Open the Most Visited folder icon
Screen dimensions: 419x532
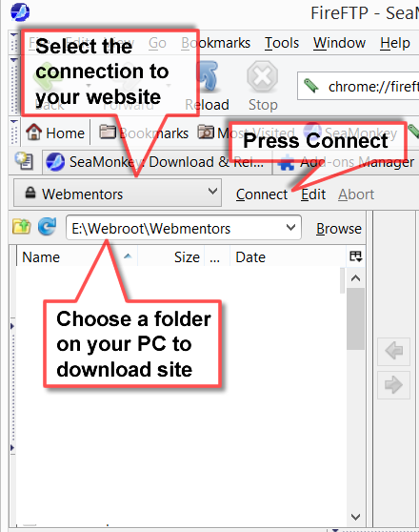[x=206, y=132]
